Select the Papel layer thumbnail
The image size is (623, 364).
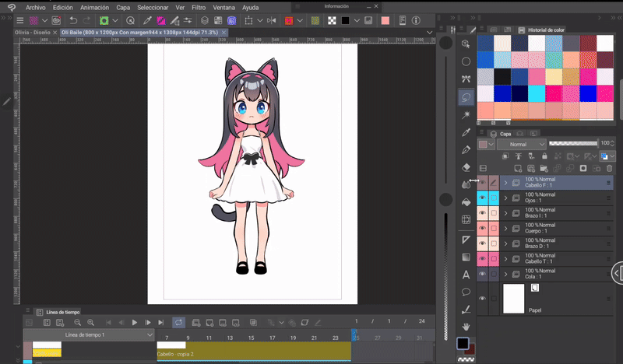[x=514, y=298]
